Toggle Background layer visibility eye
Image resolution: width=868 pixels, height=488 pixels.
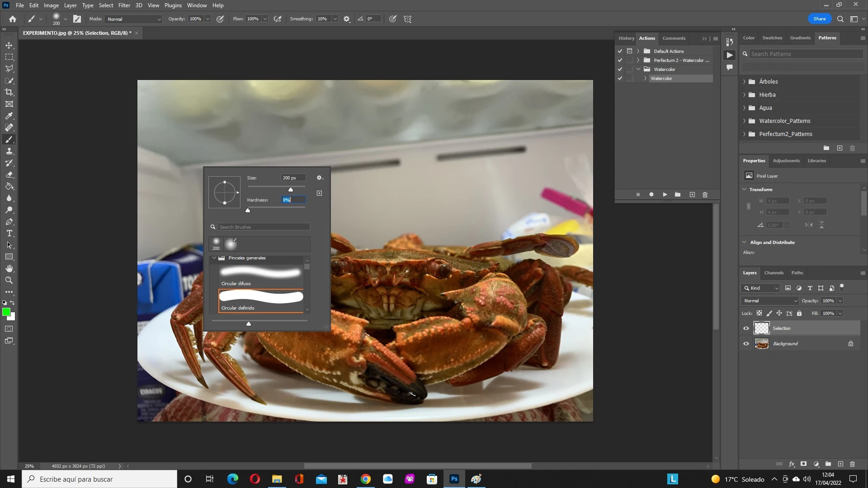pyautogui.click(x=746, y=344)
